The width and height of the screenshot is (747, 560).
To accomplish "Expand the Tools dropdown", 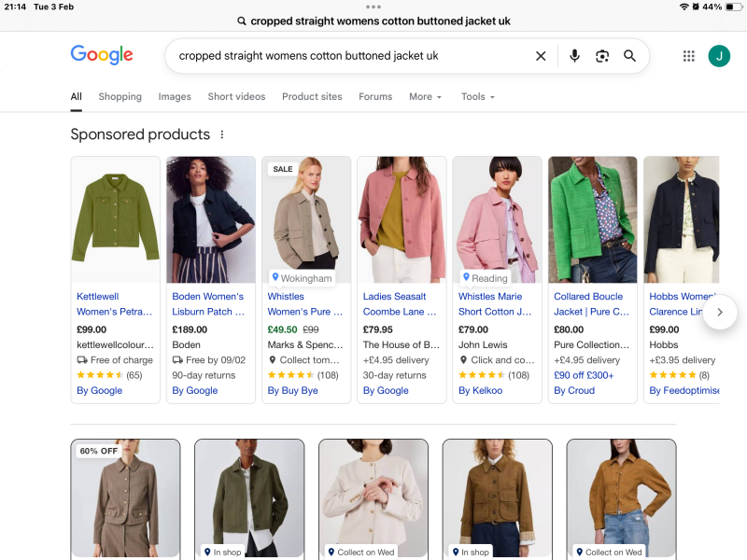I will click(478, 97).
